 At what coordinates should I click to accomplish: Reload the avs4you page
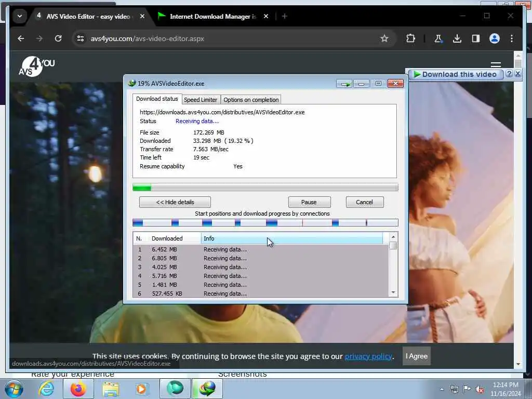58,38
